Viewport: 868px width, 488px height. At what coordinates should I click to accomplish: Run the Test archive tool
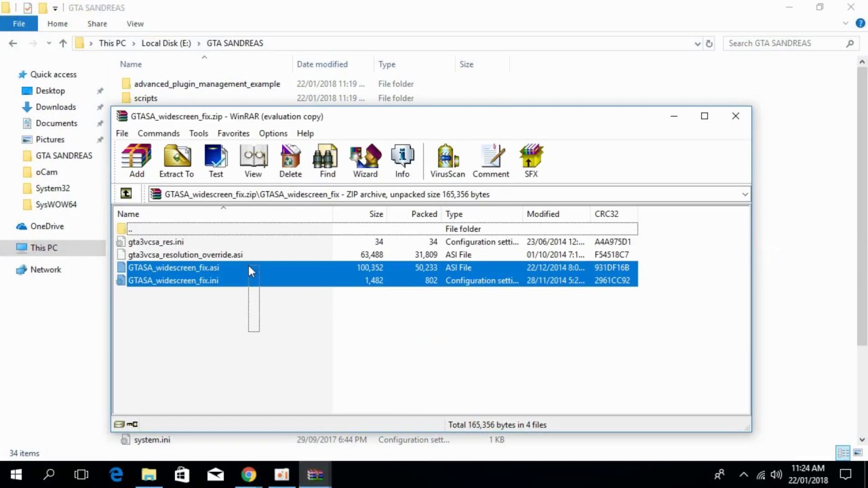click(x=216, y=161)
